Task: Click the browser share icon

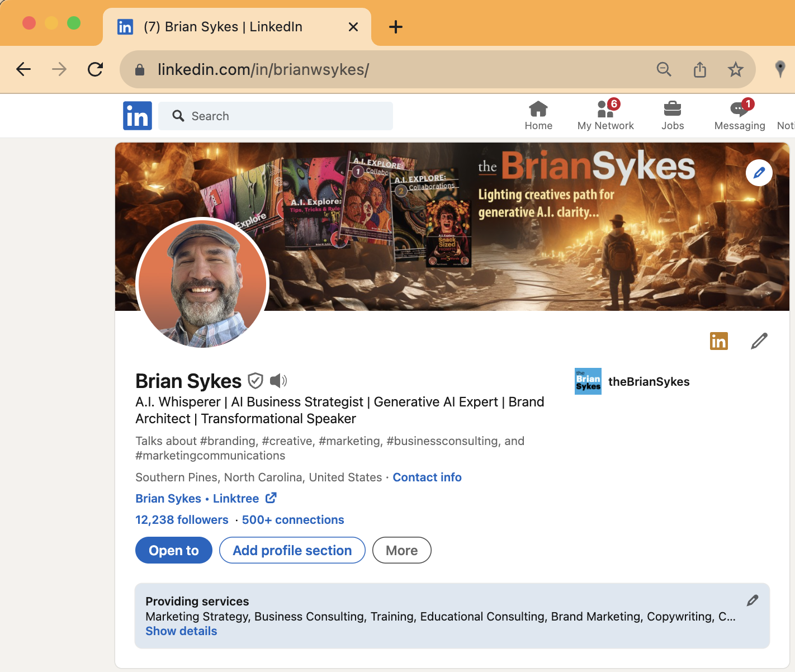Action: (699, 69)
